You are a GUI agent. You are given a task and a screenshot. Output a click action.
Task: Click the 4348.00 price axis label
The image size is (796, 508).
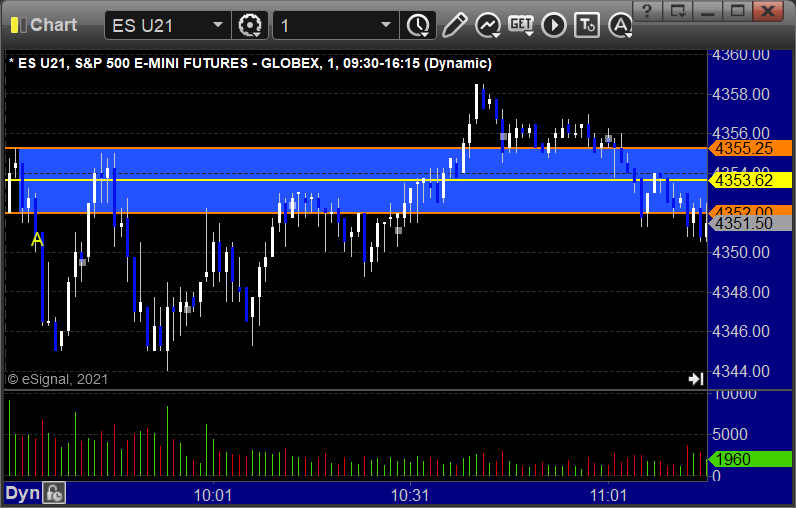741,292
